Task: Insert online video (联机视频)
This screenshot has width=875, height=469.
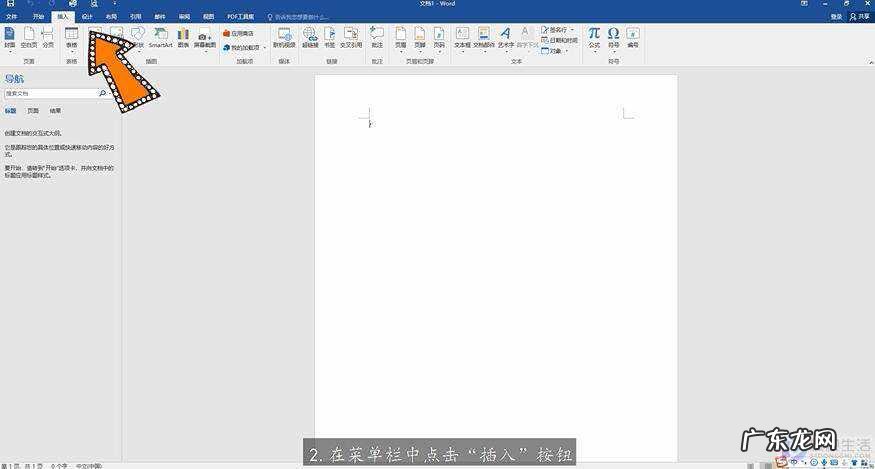Action: coord(284,37)
